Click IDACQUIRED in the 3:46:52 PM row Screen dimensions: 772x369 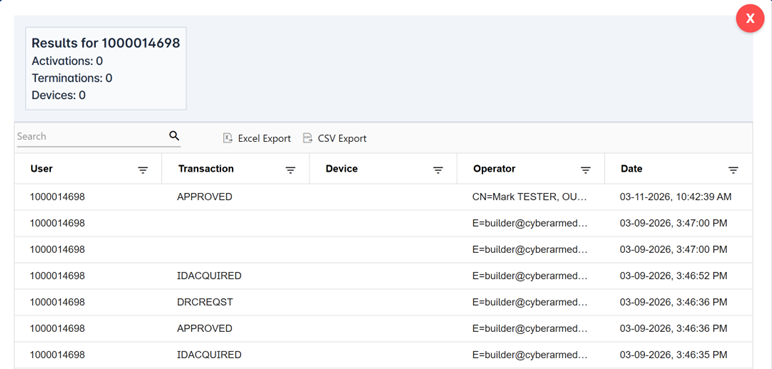[x=209, y=276]
